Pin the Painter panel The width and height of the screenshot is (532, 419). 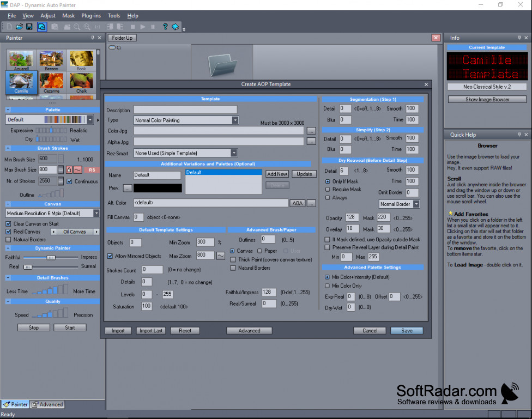92,38
